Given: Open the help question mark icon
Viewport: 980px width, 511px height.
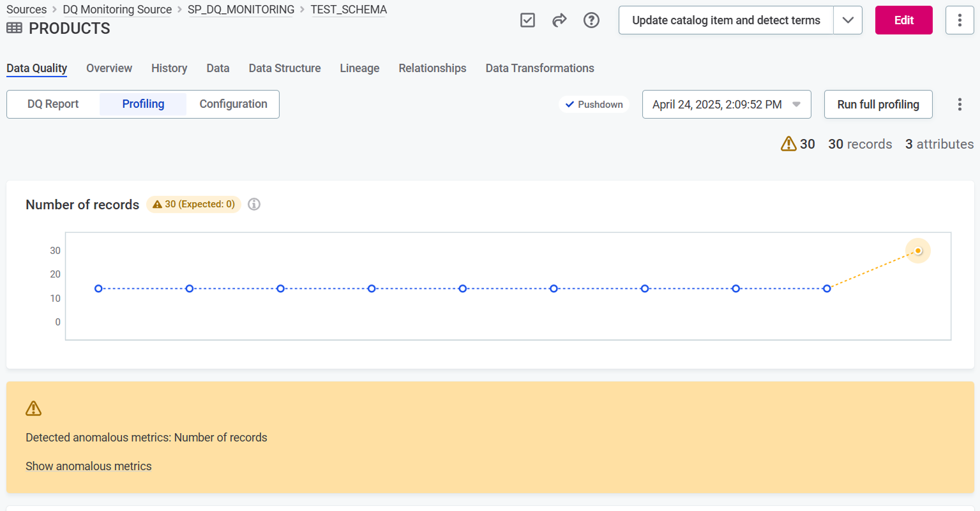Looking at the screenshot, I should click(x=591, y=20).
